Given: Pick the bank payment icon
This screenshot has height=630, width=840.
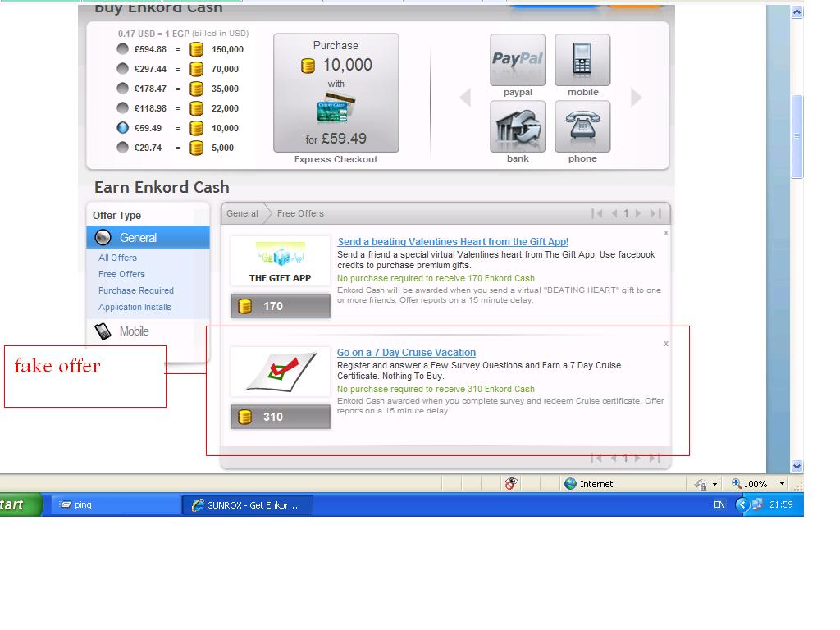Looking at the screenshot, I should [518, 126].
